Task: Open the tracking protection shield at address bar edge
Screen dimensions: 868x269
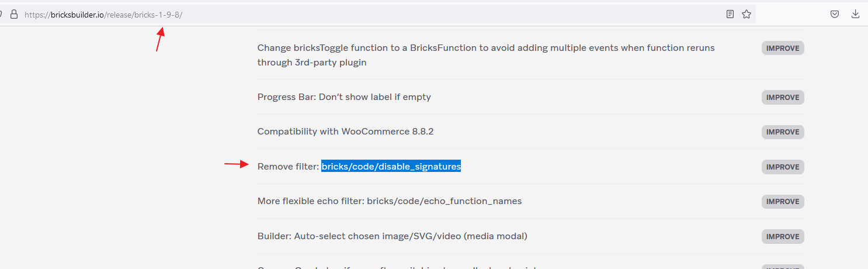Action: [2, 15]
